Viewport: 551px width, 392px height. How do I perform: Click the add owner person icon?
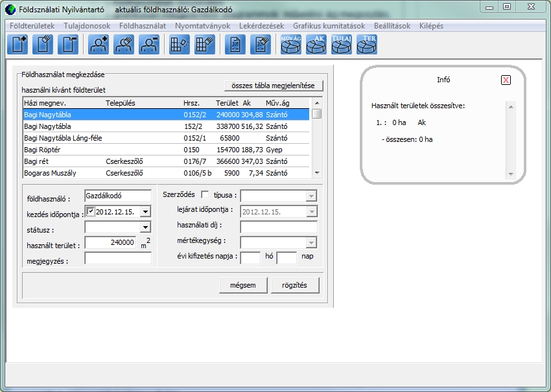[x=99, y=44]
